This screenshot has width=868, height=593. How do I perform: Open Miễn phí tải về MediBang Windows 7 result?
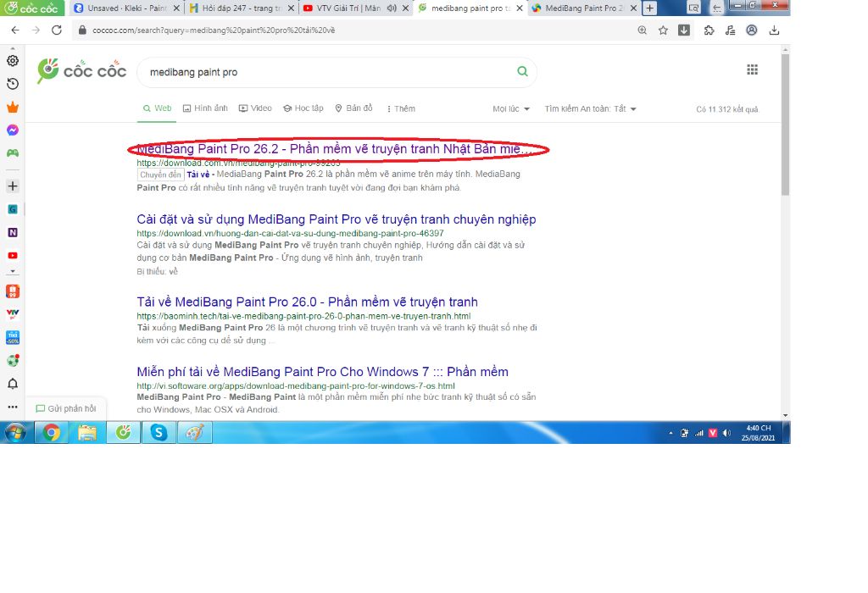click(322, 372)
